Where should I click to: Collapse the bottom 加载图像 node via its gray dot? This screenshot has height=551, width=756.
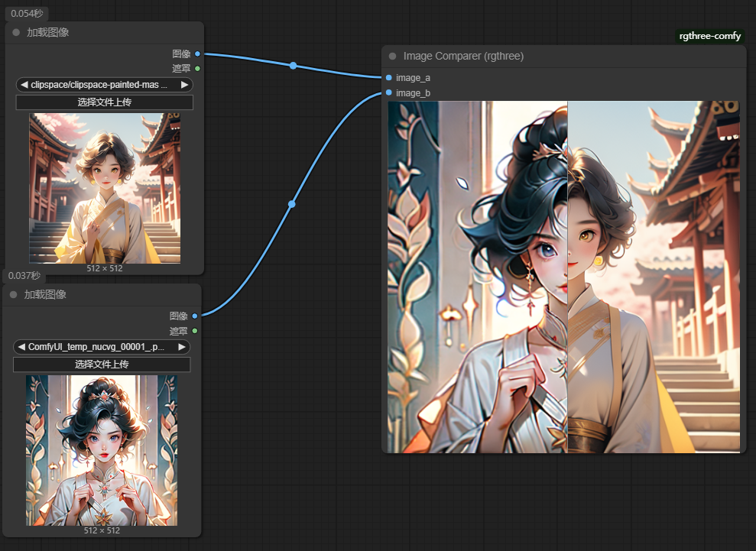click(x=13, y=294)
